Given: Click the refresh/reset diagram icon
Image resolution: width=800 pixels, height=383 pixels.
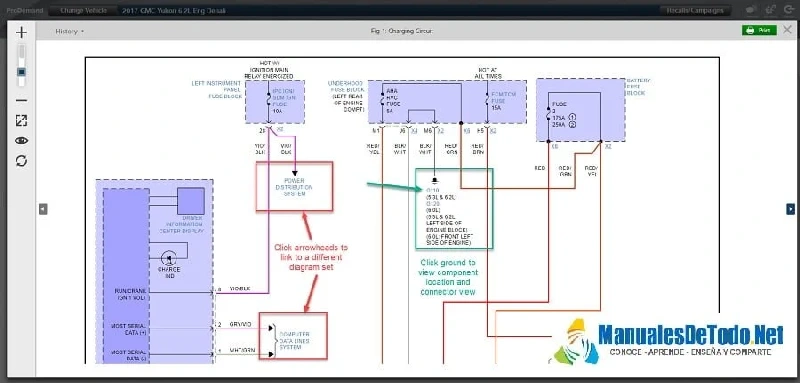Looking at the screenshot, I should point(21,161).
